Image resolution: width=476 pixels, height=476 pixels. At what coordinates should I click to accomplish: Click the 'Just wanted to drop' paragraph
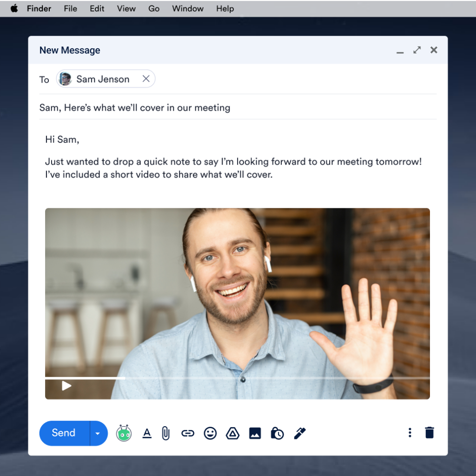click(233, 168)
